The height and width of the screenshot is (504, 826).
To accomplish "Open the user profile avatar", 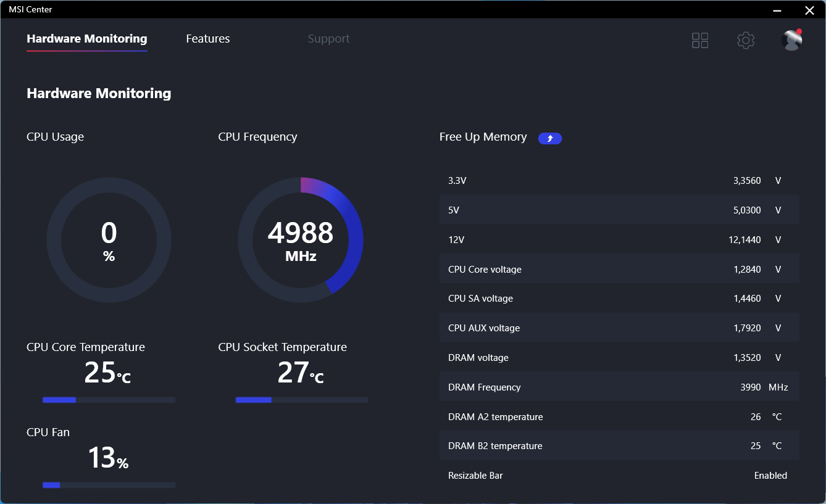I will tap(791, 40).
